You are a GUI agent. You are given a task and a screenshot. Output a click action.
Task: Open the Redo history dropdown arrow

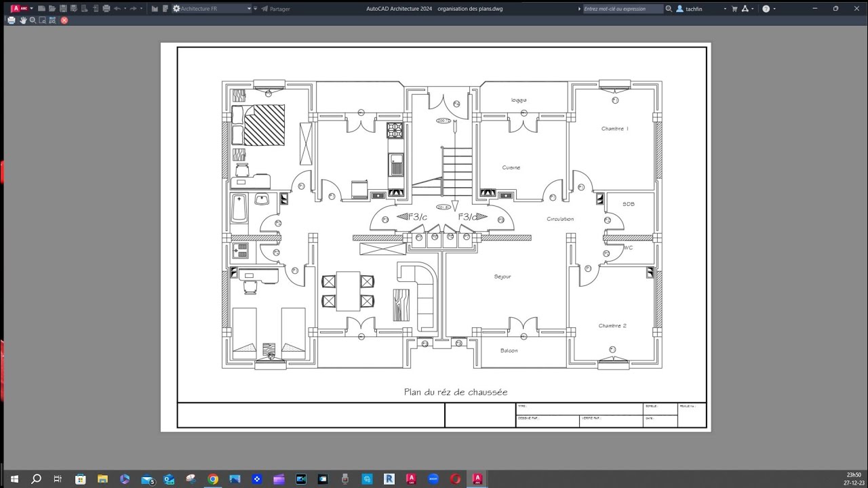click(x=141, y=8)
